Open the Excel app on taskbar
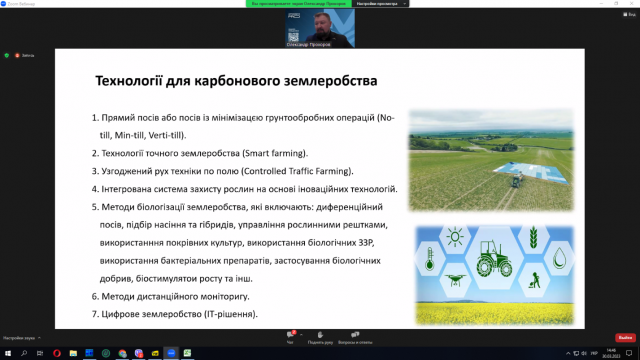640x360 pixels. pos(187,353)
